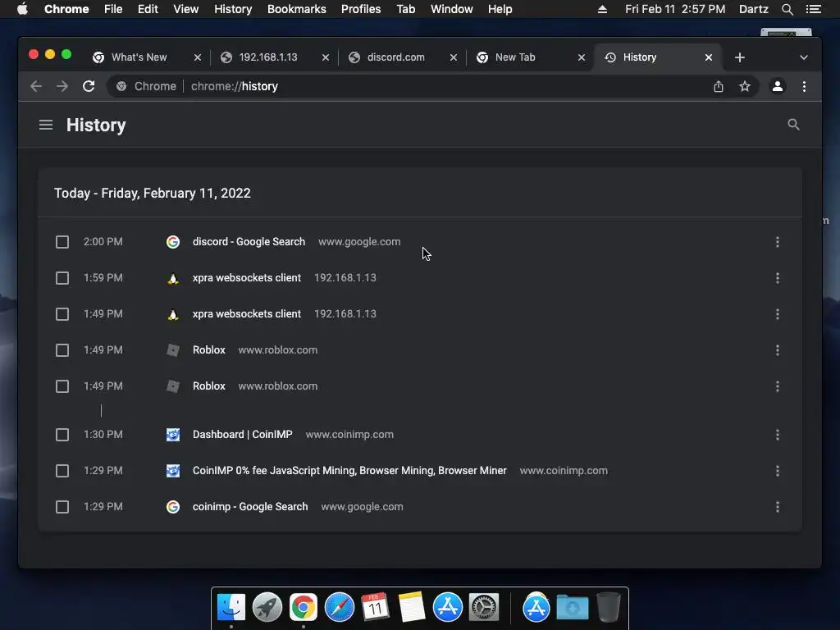Open the Bookmarks menu in menu bar

tap(296, 9)
